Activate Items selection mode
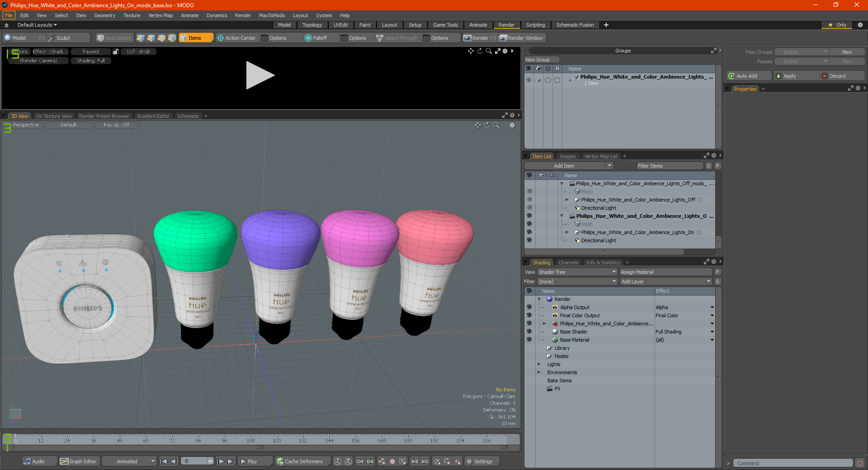The image size is (868, 470). pos(196,38)
